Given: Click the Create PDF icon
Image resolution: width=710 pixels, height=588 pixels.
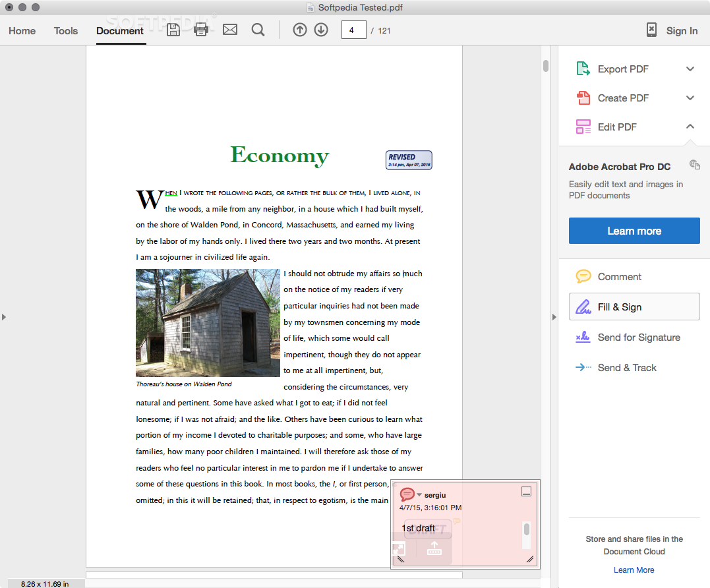Looking at the screenshot, I should pos(583,98).
